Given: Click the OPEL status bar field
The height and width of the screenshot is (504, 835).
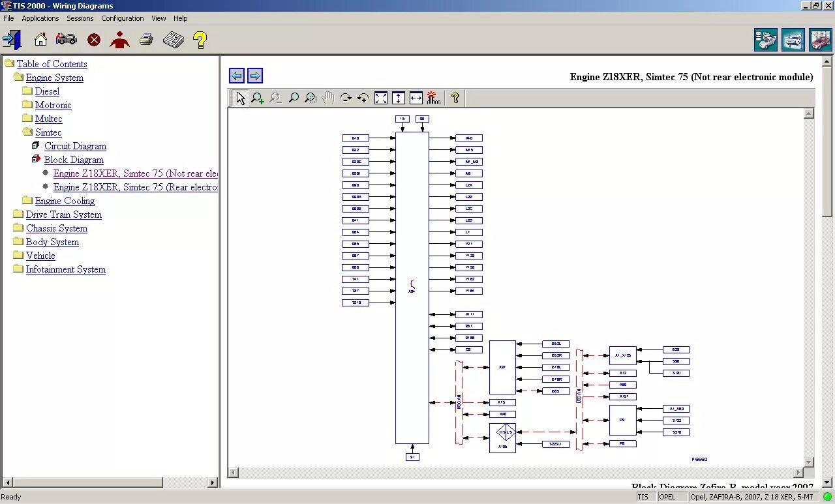Looking at the screenshot, I should tap(672, 497).
